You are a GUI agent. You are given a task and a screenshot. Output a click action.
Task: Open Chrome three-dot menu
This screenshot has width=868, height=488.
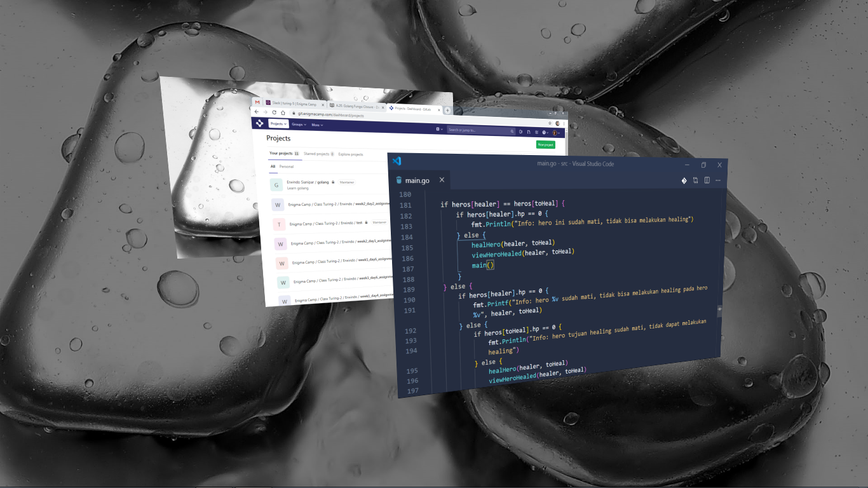pyautogui.click(x=564, y=124)
